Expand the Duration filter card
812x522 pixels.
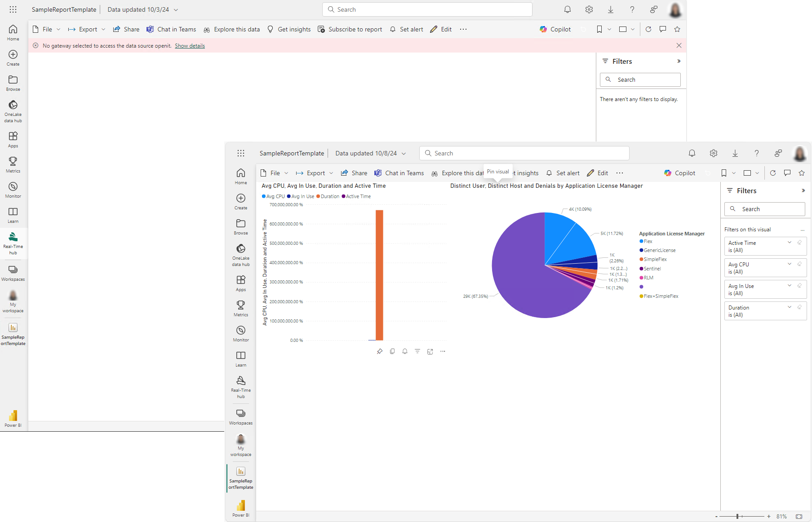coord(790,307)
